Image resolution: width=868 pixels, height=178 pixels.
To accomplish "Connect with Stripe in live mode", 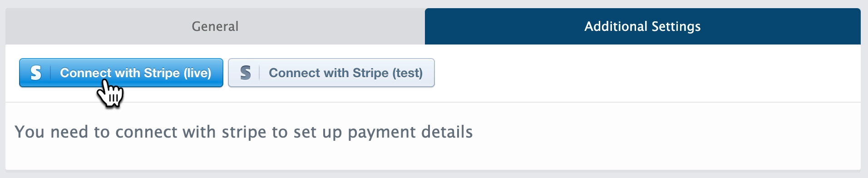I will [121, 73].
